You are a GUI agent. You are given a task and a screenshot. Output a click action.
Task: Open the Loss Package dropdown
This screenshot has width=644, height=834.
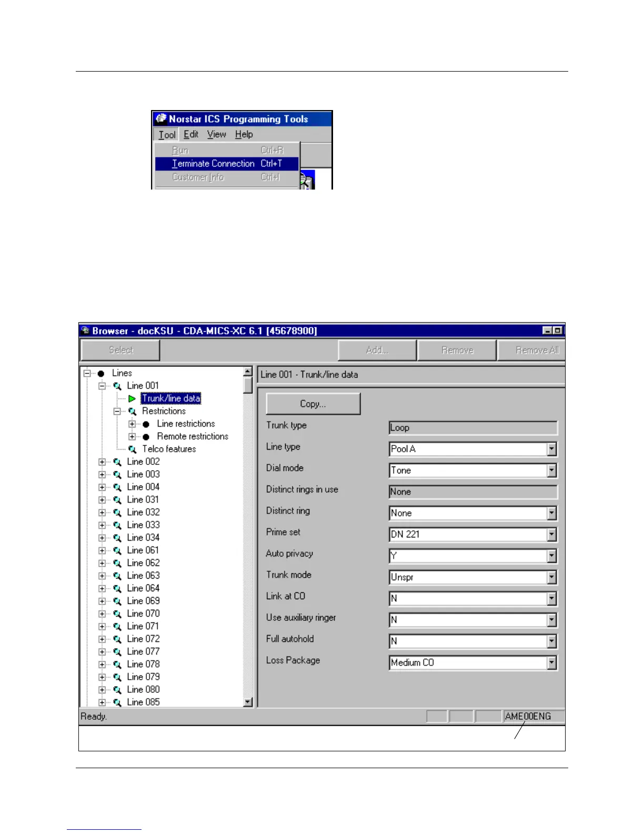[x=551, y=663]
